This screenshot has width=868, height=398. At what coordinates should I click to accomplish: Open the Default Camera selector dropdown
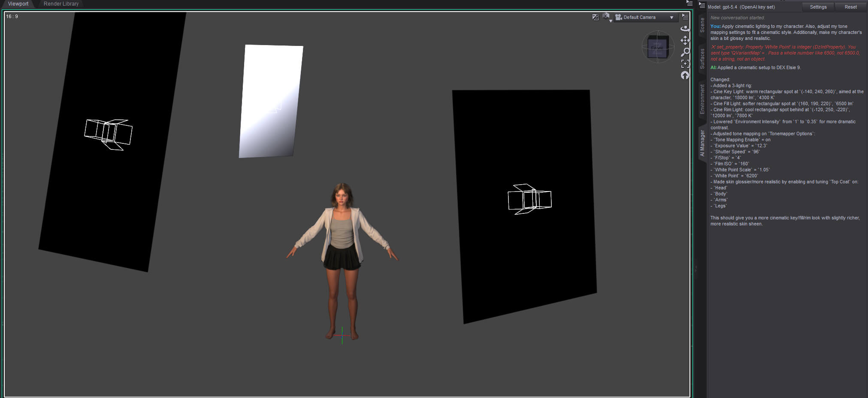[645, 17]
